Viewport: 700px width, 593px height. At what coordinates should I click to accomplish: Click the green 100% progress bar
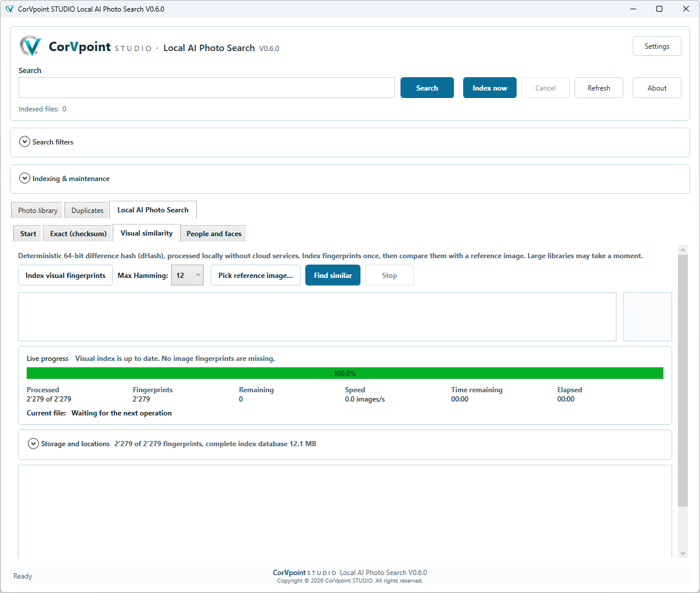tap(345, 373)
